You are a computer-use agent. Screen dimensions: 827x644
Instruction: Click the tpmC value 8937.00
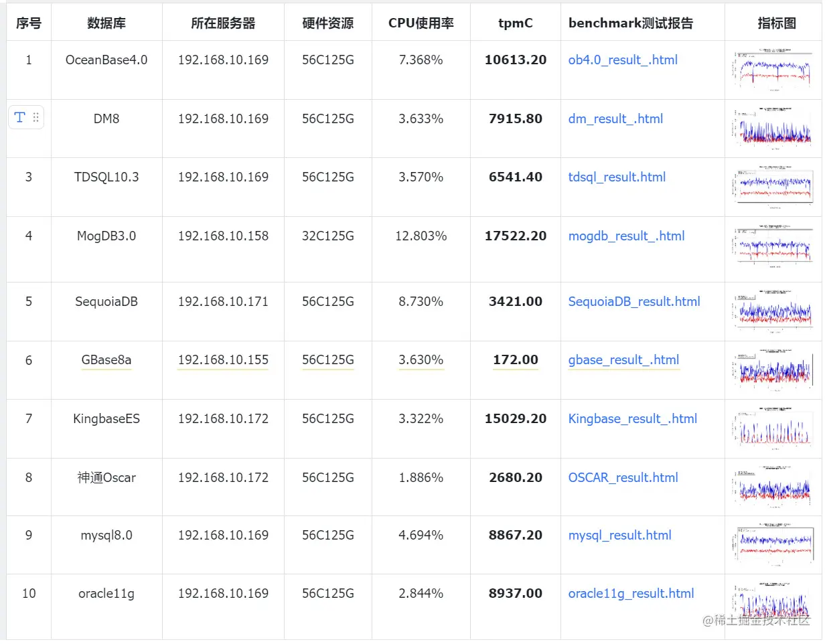point(516,593)
